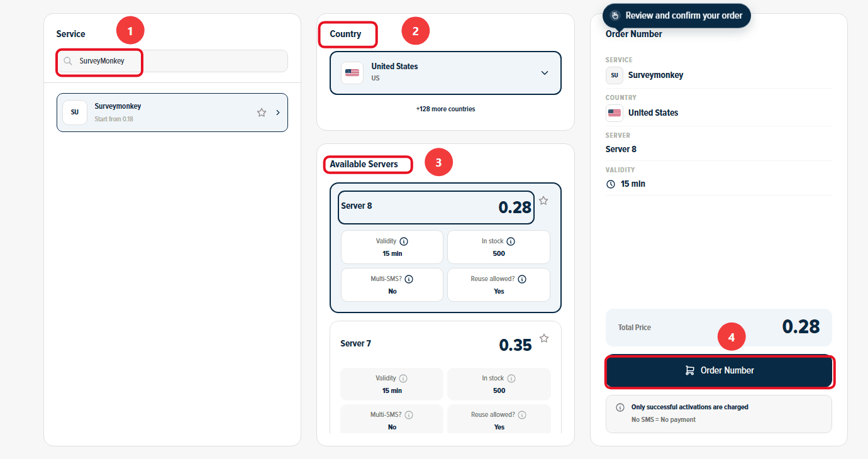The image size is (868, 459).
Task: Favorite Surveymonkey service with star icon
Action: click(x=262, y=113)
